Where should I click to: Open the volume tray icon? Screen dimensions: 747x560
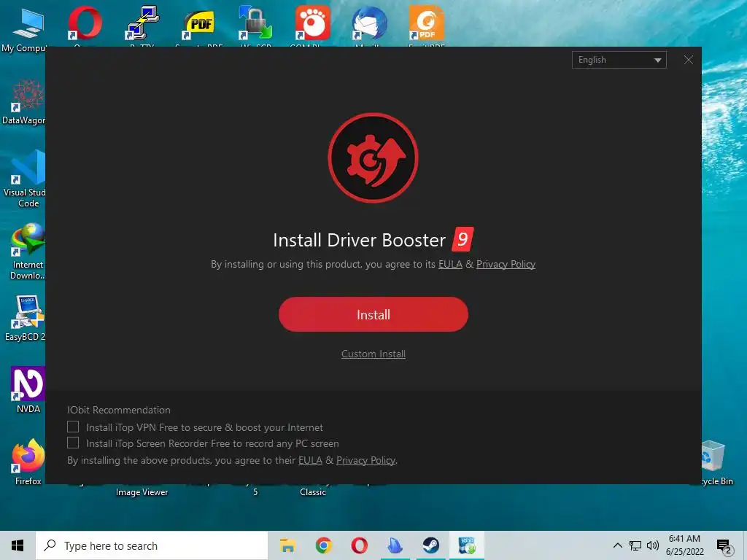tap(653, 545)
